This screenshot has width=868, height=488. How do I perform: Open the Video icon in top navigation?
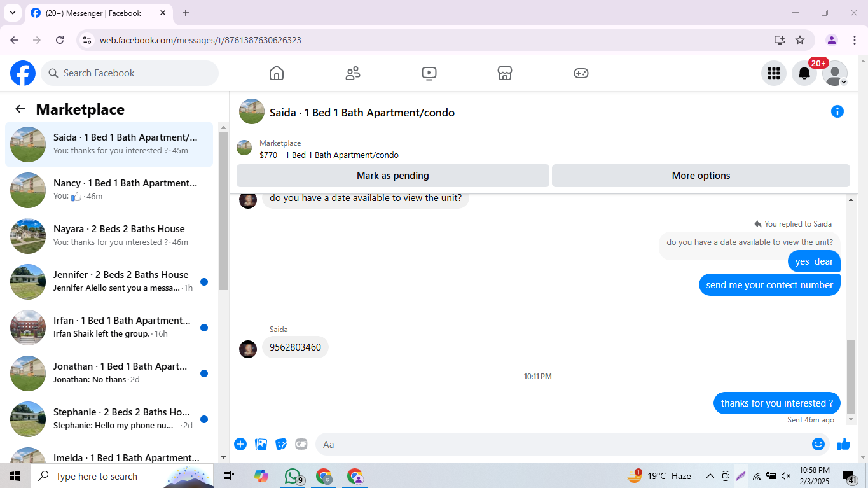pos(429,73)
